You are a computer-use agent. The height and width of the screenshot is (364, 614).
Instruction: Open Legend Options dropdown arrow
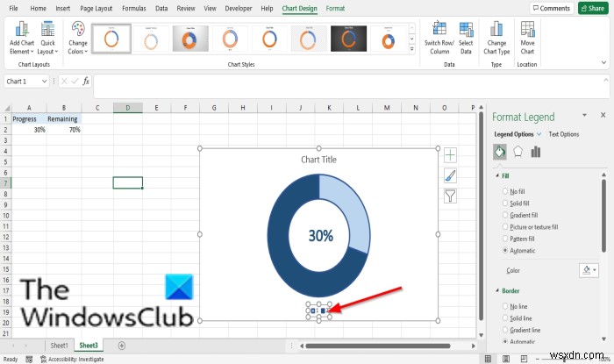pyautogui.click(x=539, y=134)
